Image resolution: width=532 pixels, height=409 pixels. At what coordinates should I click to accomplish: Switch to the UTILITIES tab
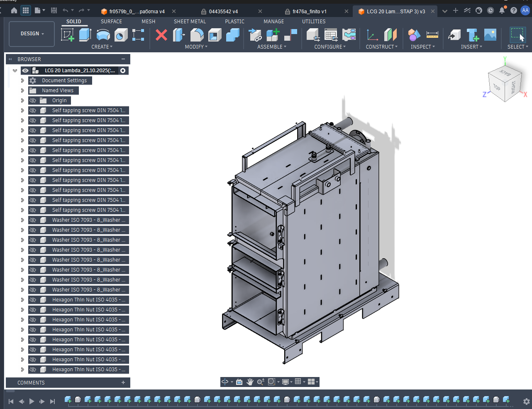click(314, 22)
